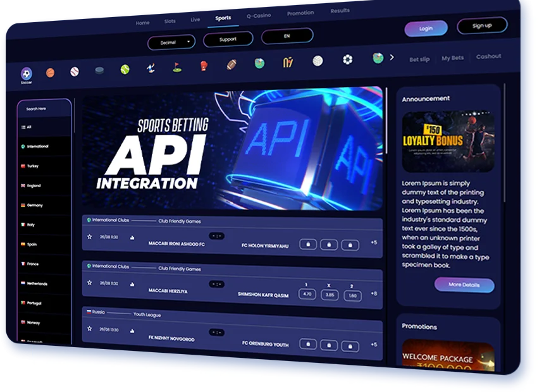
Task: Open statistics icon for Maccabi Herzliya match
Action: coord(132,285)
